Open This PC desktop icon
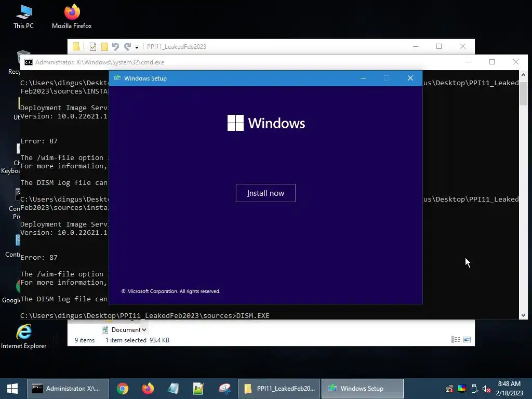This screenshot has height=399, width=532. (23, 17)
